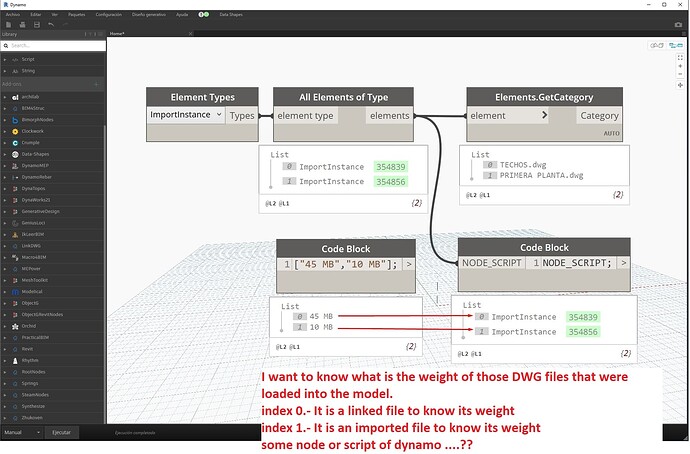
Task: Click the Macro4BIM package icon
Action: coord(15,257)
